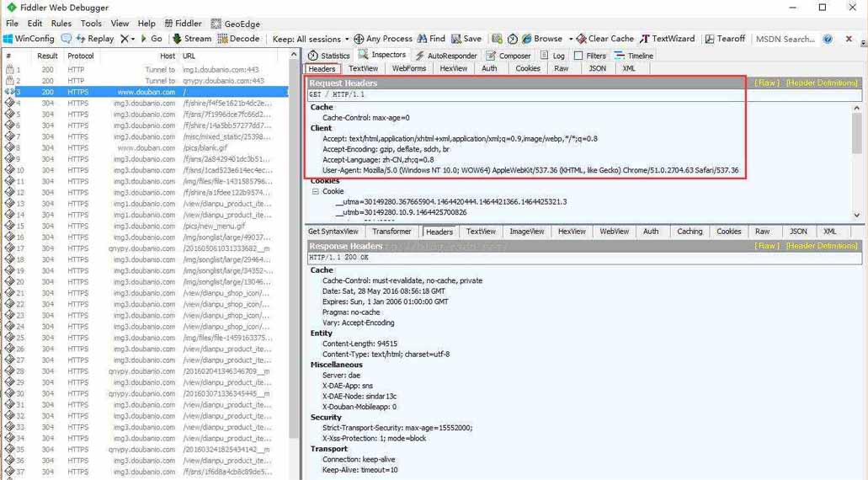Select session 3 www.douban.com
The image size is (868, 480).
[146, 92]
